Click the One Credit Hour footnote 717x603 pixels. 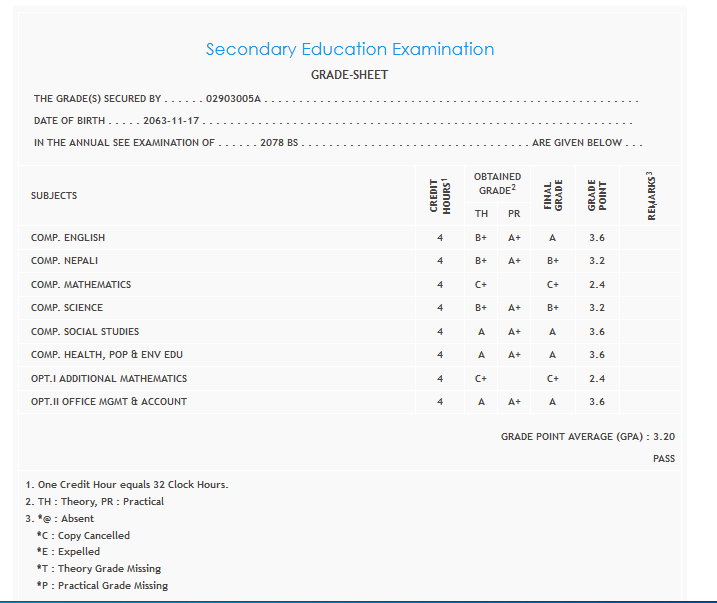click(x=127, y=485)
